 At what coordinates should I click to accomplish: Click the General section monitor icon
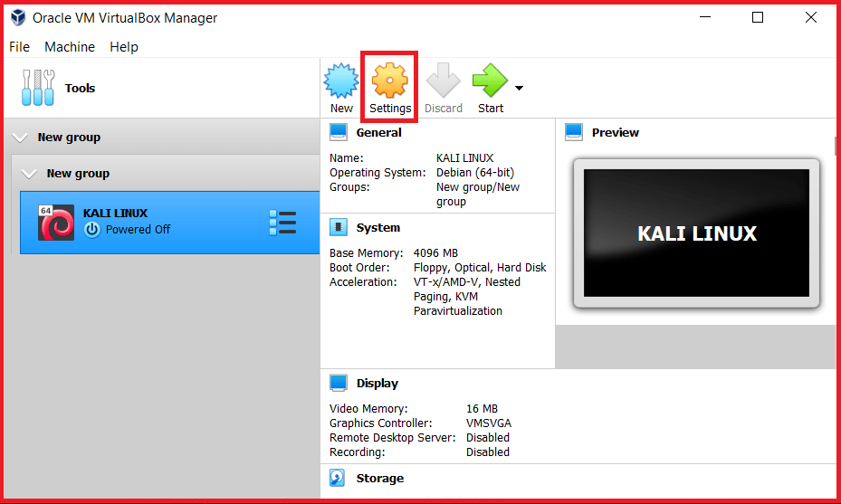339,132
